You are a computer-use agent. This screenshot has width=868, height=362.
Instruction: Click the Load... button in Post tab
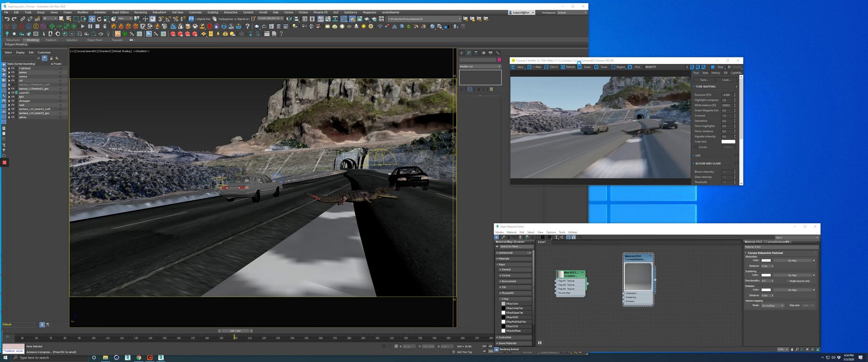pyautogui.click(x=726, y=79)
